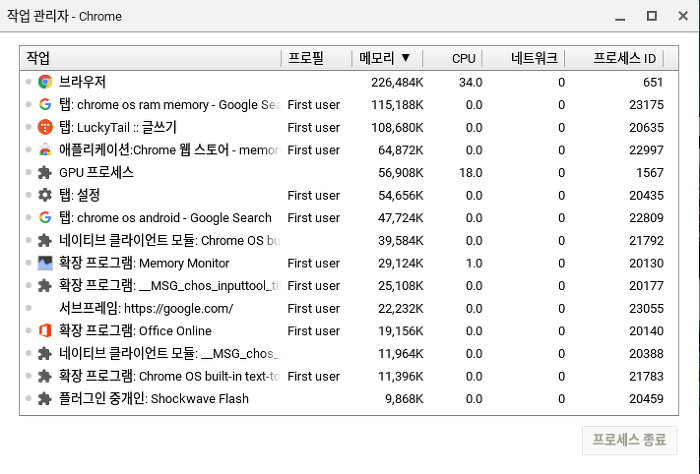Select the GPU 프로세스 row
Viewport: 700px width, 474px height.
[349, 172]
